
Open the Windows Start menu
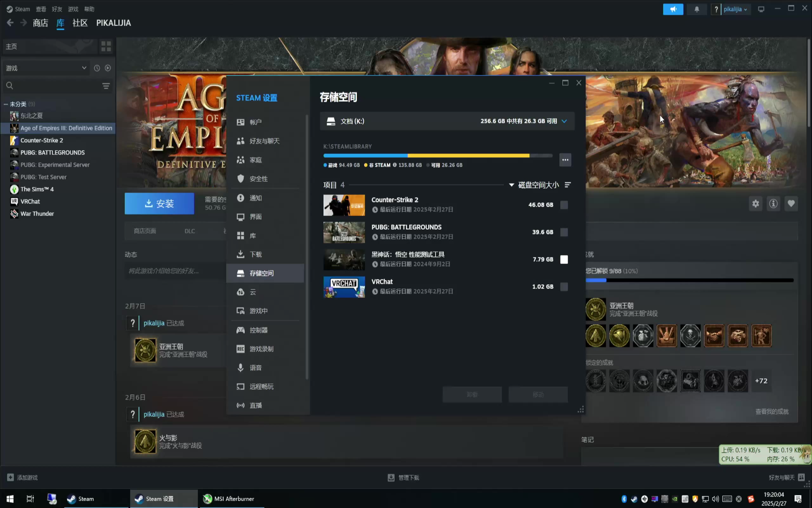pos(10,499)
